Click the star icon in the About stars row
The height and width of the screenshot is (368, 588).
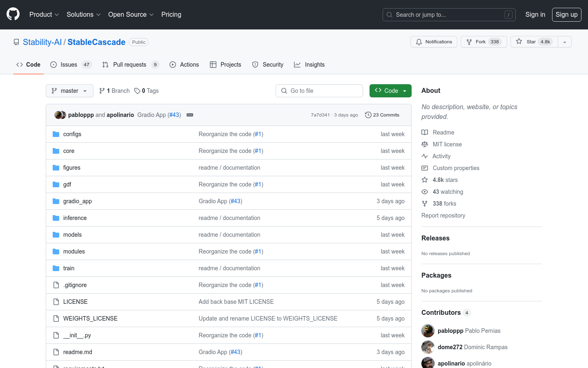click(x=425, y=180)
